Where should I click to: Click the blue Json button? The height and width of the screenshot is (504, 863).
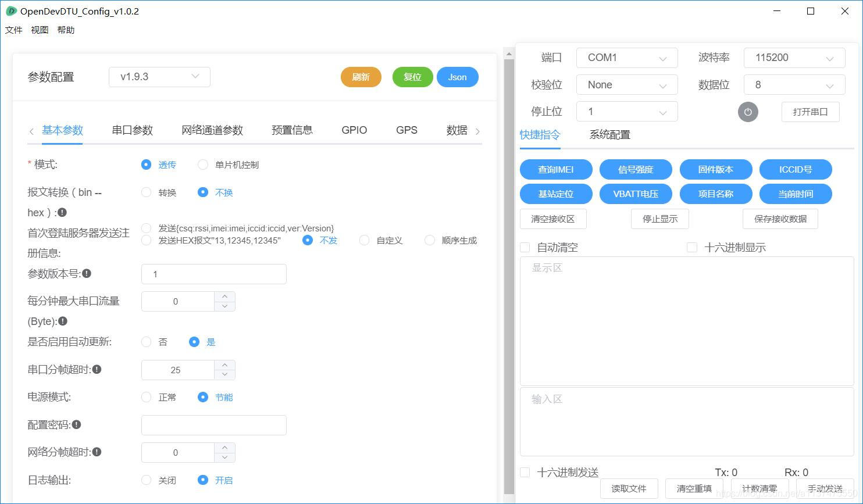click(457, 77)
